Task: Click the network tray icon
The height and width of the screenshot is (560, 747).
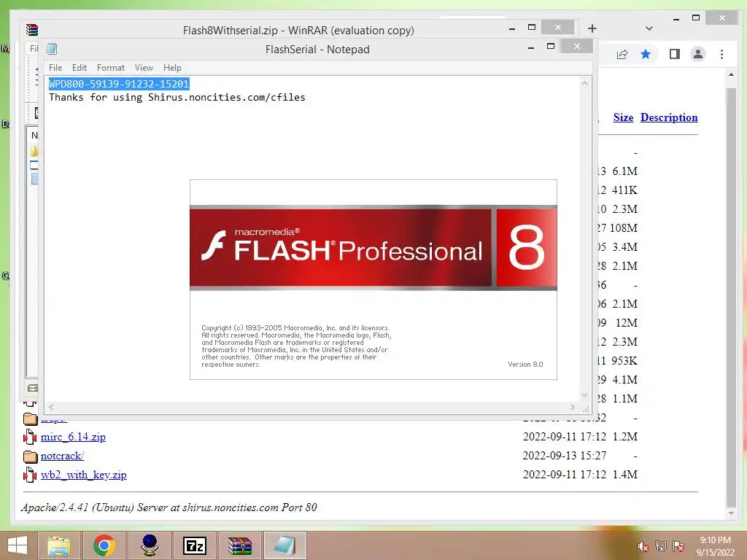Action: coord(661,546)
